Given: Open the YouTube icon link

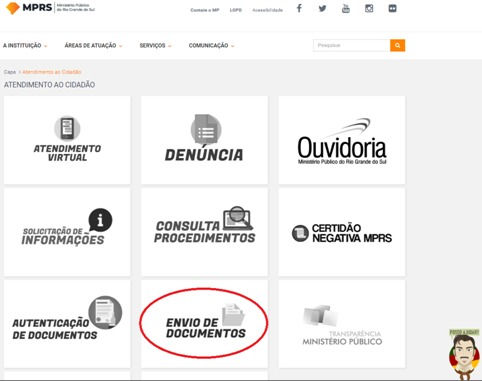Looking at the screenshot, I should pyautogui.click(x=346, y=9).
